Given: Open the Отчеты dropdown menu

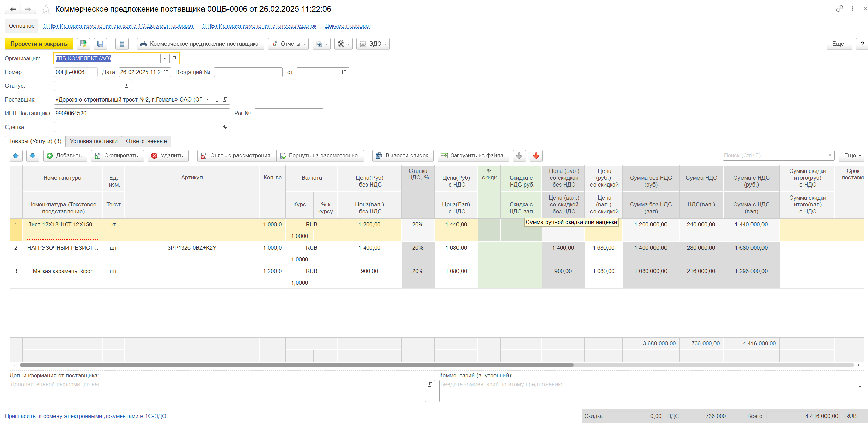Looking at the screenshot, I should [x=288, y=44].
